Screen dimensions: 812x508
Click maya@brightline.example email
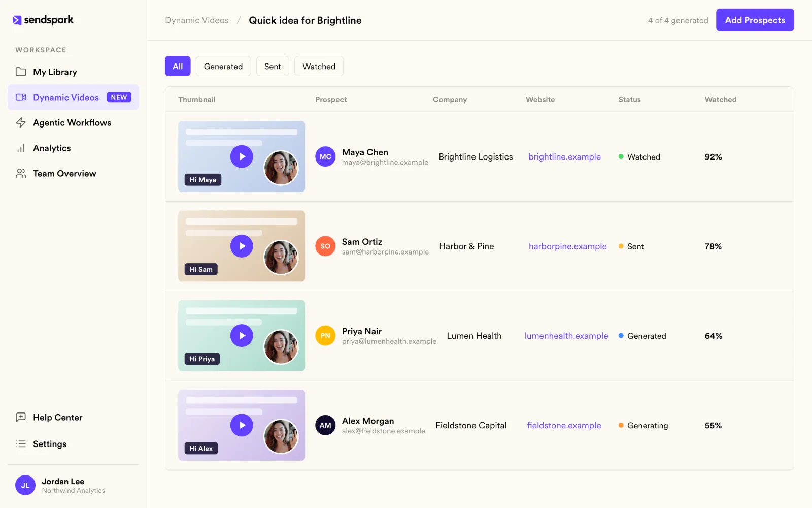pyautogui.click(x=385, y=163)
